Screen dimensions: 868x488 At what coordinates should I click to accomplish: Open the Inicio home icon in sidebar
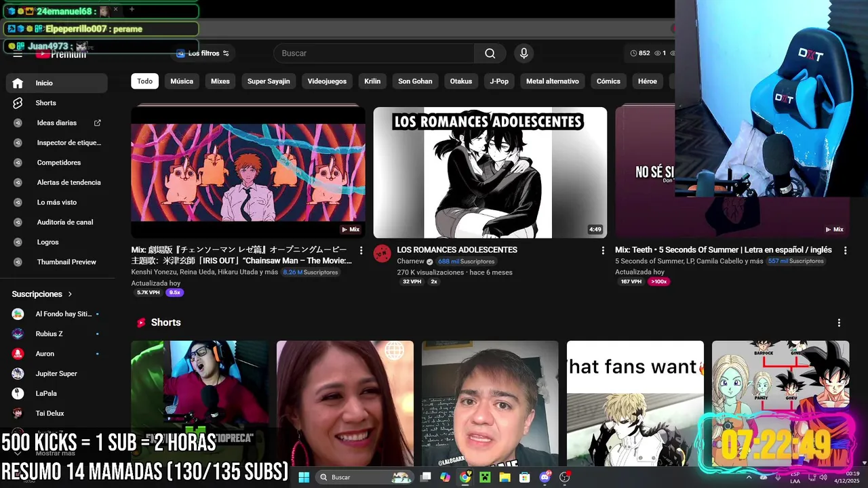click(18, 83)
